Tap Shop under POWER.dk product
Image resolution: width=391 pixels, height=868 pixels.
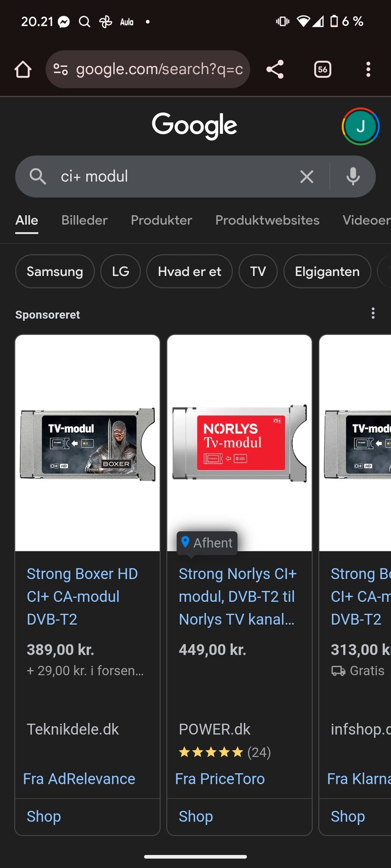coord(196,816)
